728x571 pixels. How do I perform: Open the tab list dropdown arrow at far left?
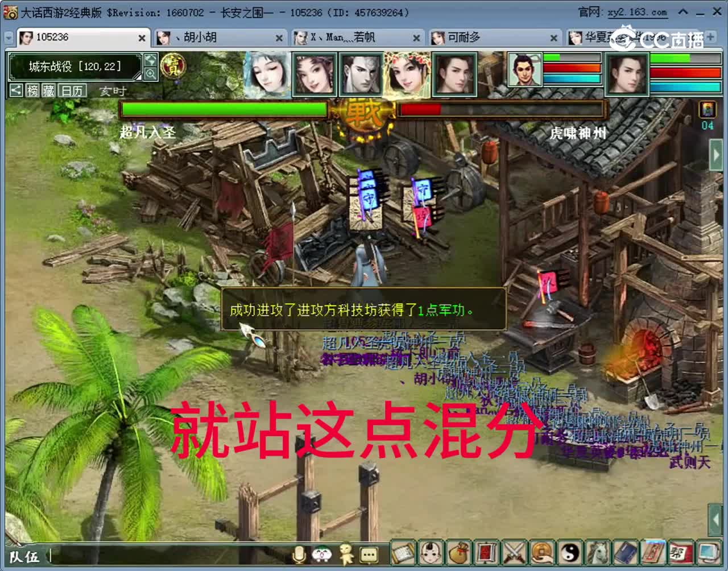point(9,38)
